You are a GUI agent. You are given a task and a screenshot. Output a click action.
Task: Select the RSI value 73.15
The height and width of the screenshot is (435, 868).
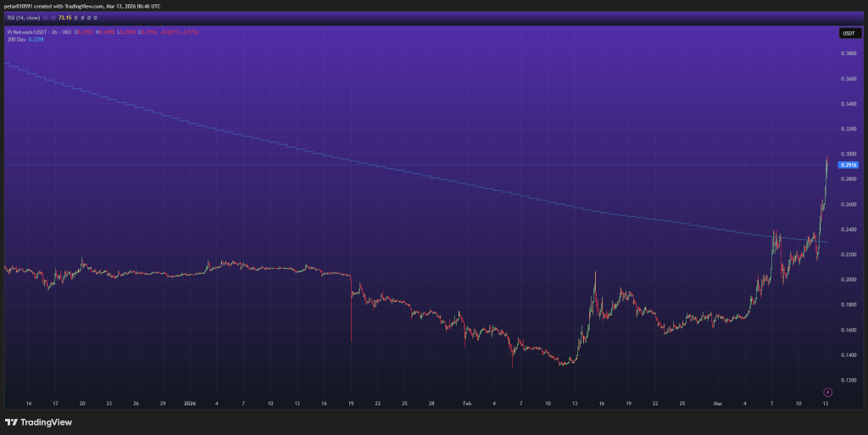coord(64,16)
